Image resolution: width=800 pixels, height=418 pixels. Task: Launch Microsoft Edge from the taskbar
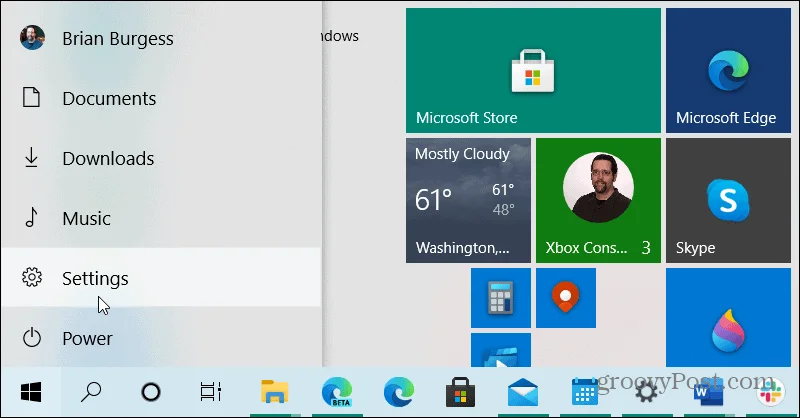[x=399, y=392]
